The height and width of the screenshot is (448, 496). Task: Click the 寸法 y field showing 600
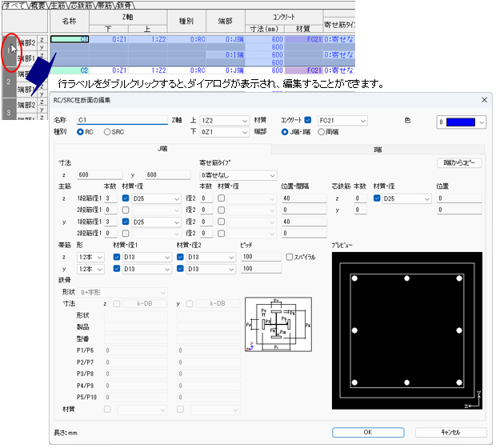(168, 174)
